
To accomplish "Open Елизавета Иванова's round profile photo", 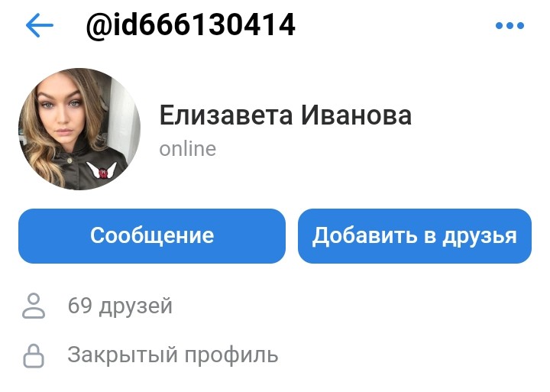I will point(79,129).
